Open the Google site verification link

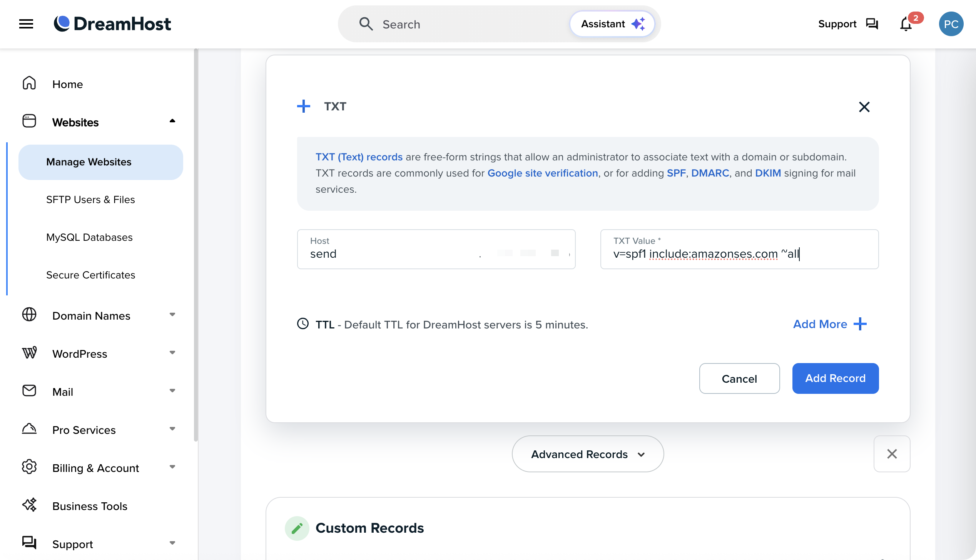[x=543, y=173]
